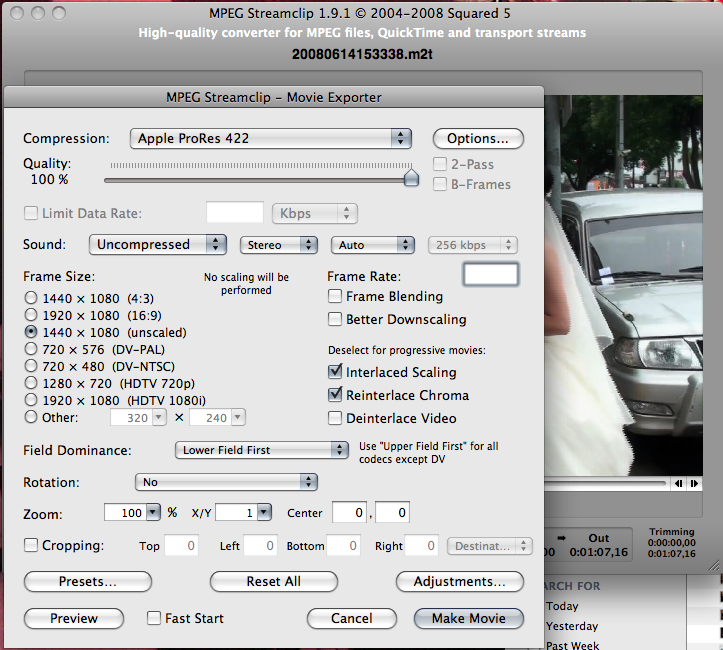This screenshot has width=723, height=650.
Task: Step backward one frame in the player
Action: coord(679,483)
